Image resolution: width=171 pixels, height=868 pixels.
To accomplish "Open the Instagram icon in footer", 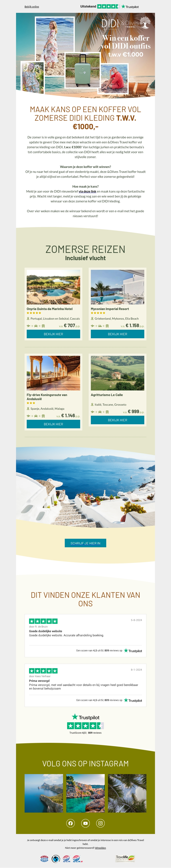I will coord(100,823).
